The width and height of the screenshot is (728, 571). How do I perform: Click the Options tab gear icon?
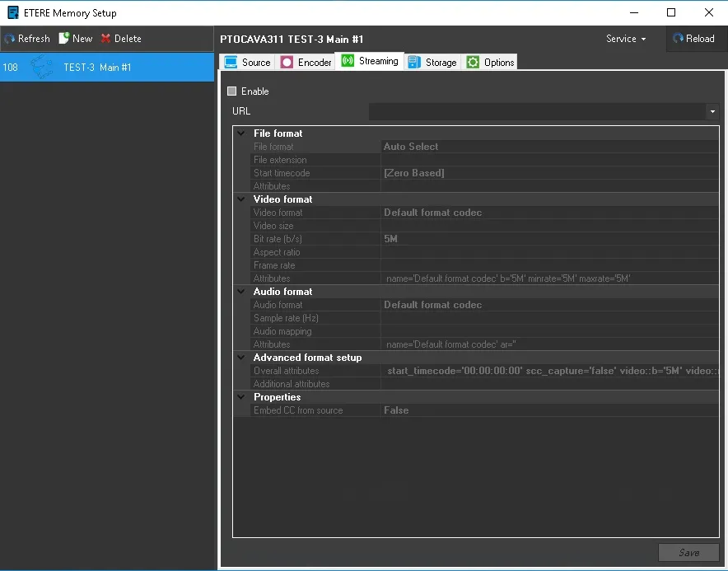[473, 62]
